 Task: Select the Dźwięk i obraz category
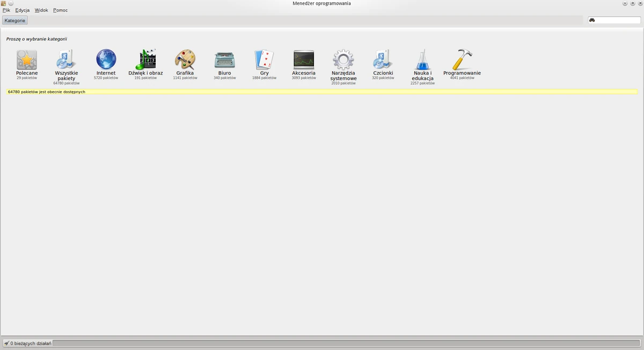145,59
